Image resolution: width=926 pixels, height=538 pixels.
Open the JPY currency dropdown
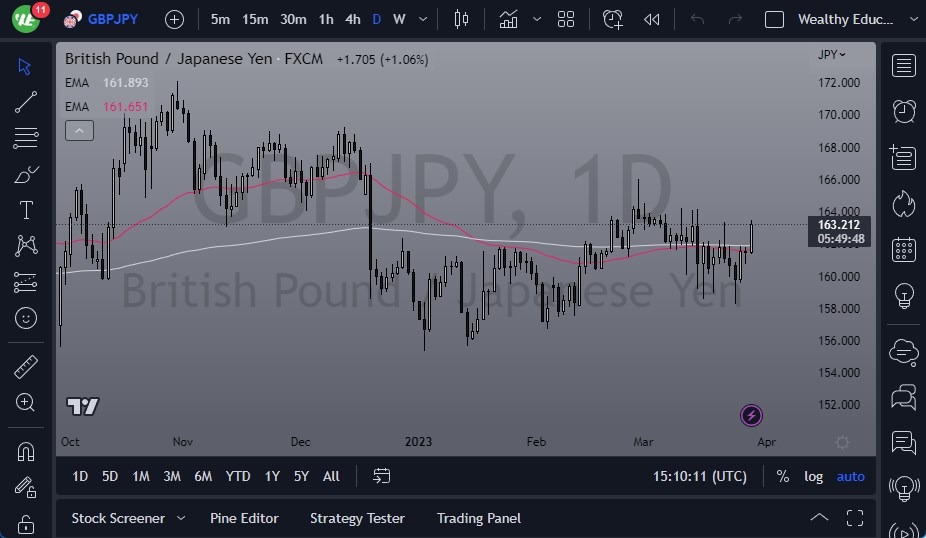pos(832,55)
